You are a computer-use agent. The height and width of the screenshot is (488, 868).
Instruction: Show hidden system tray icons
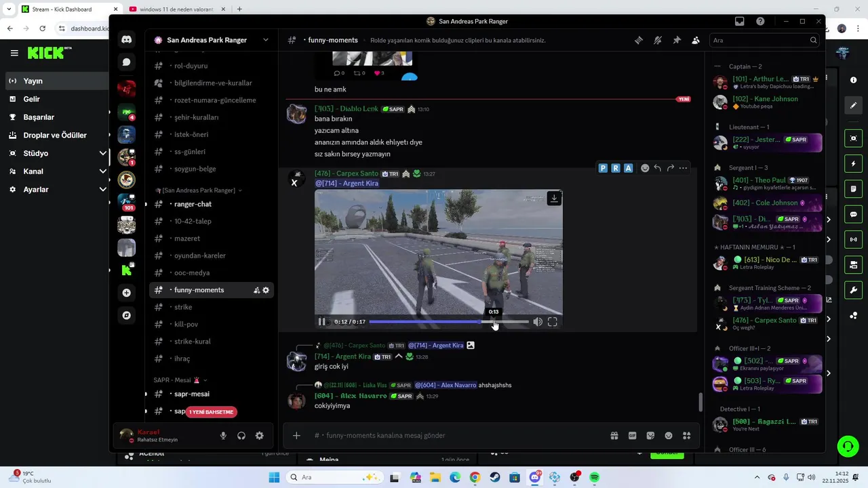click(x=757, y=478)
